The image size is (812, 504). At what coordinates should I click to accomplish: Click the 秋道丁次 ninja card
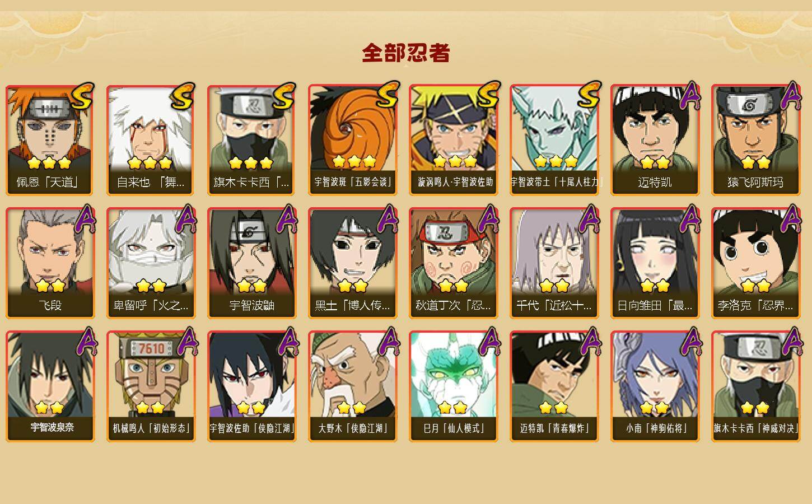tap(454, 263)
